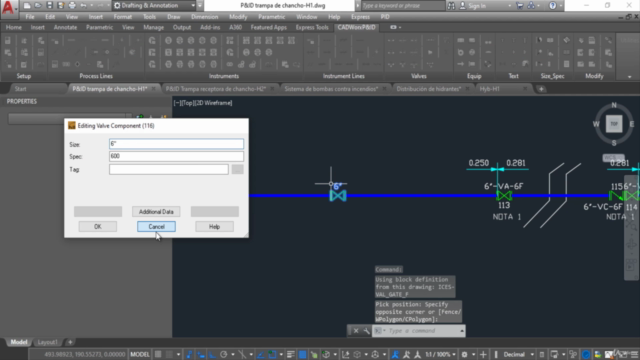Switch to Sistema de bombas contra incendios tab
This screenshot has height=360, width=640.
[331, 89]
